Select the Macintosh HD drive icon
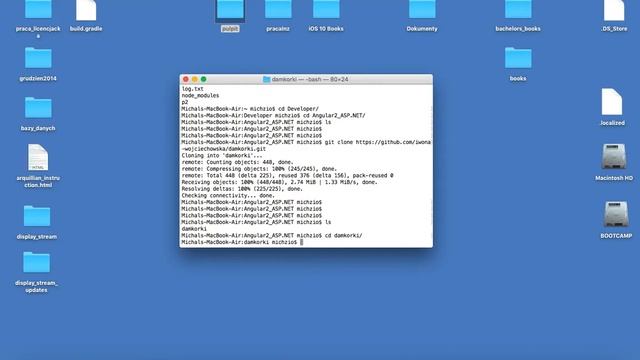This screenshot has width=640, height=360. tap(614, 157)
